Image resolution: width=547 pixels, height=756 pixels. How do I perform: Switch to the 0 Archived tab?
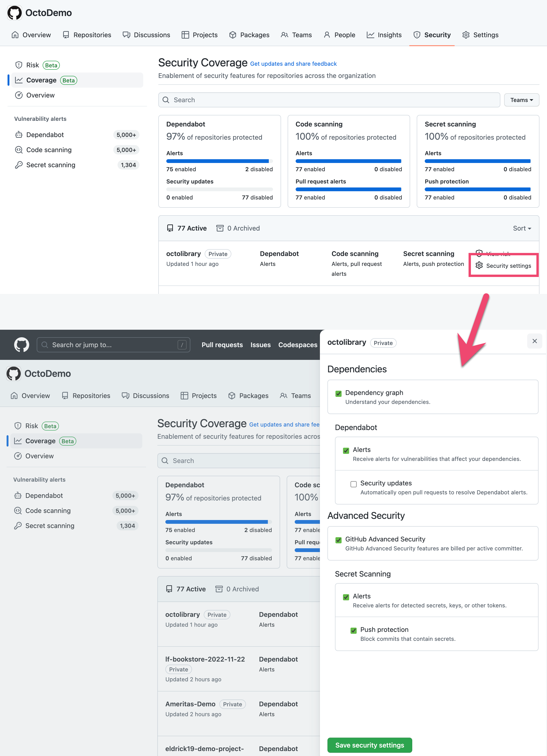[x=237, y=228]
